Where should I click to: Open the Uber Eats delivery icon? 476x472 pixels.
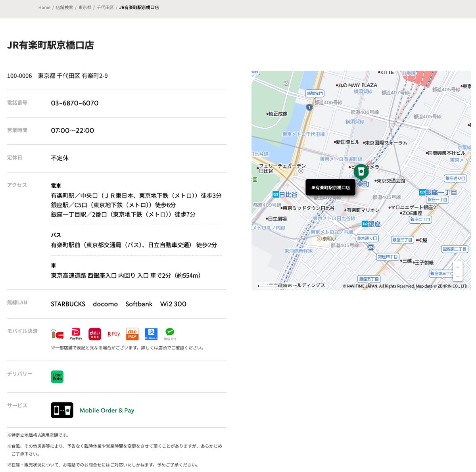pyautogui.click(x=57, y=377)
